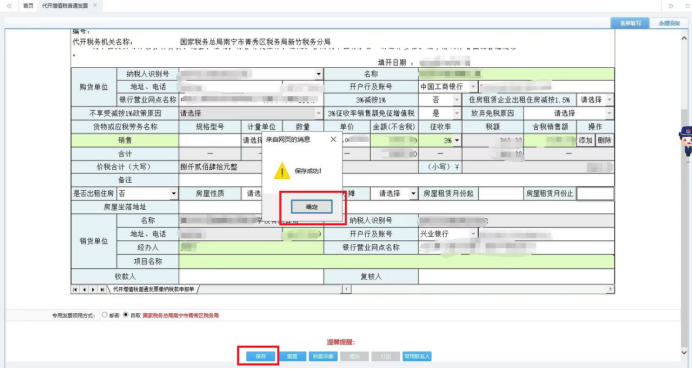Open 中国工商银行 bank dropdown
This screenshot has width=692, height=369.
[448, 87]
